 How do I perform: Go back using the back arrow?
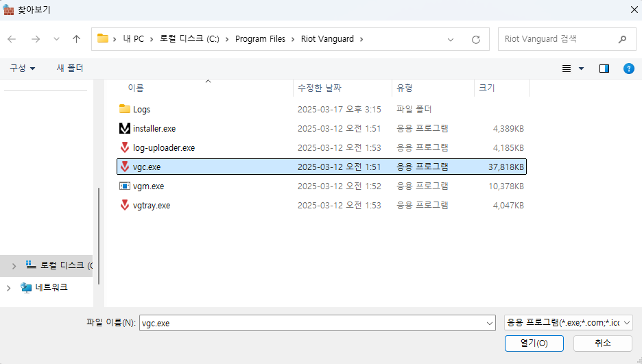point(12,39)
